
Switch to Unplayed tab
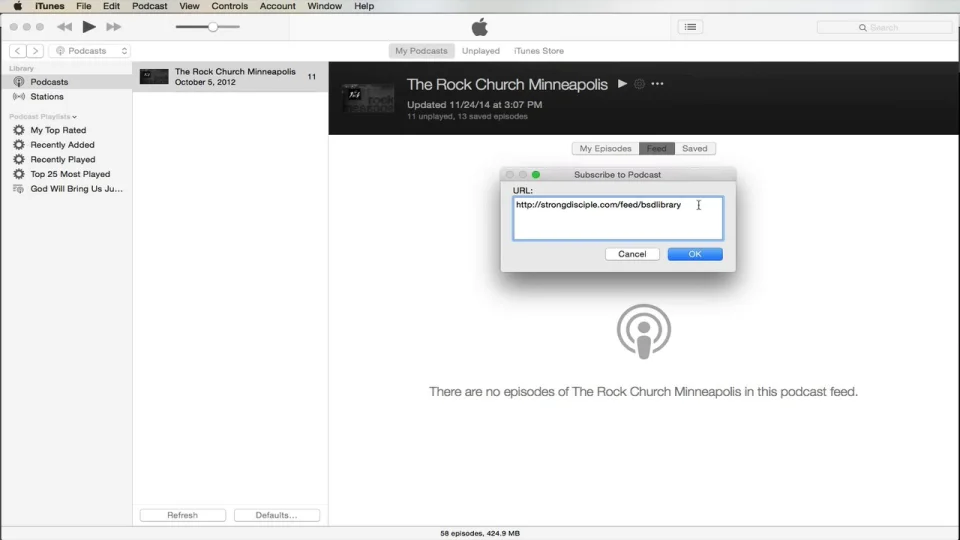(x=481, y=51)
